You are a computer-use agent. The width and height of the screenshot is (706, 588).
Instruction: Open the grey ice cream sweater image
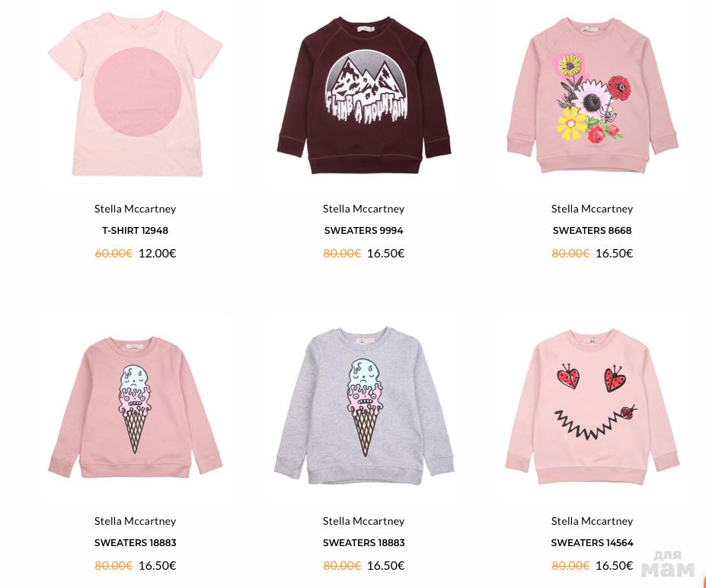click(x=364, y=406)
